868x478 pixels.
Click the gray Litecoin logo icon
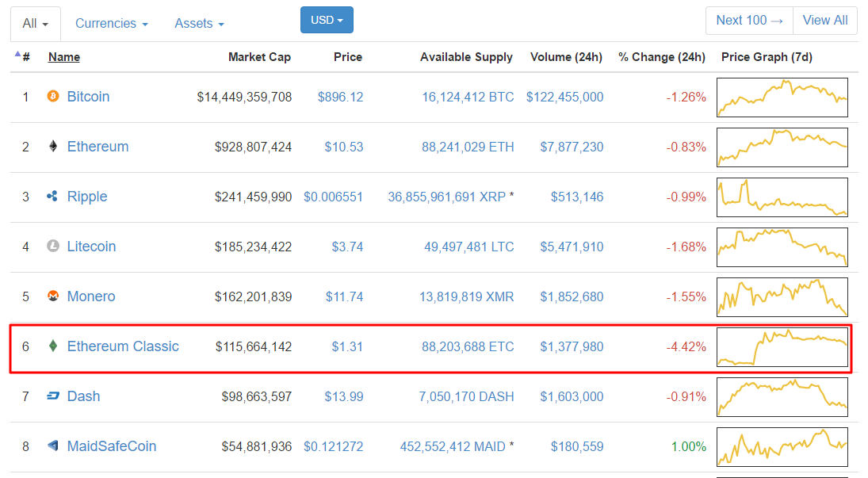click(x=53, y=247)
